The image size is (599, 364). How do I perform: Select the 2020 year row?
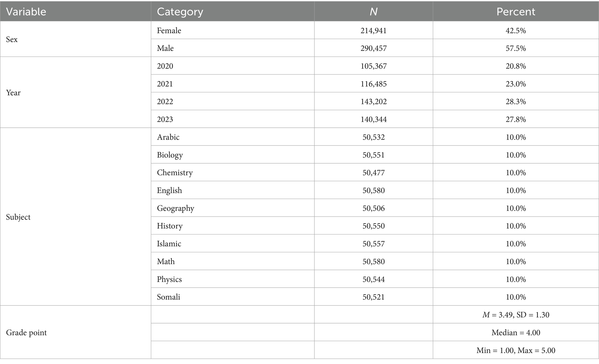click(x=165, y=66)
